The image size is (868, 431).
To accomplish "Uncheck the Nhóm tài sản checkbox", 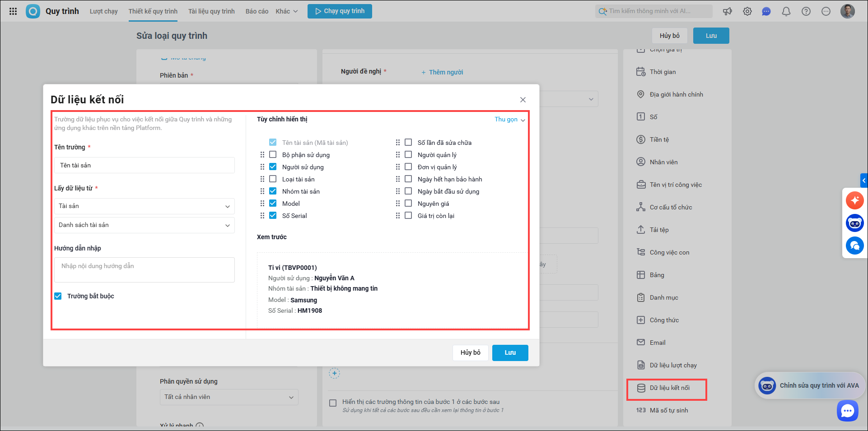I will click(273, 191).
